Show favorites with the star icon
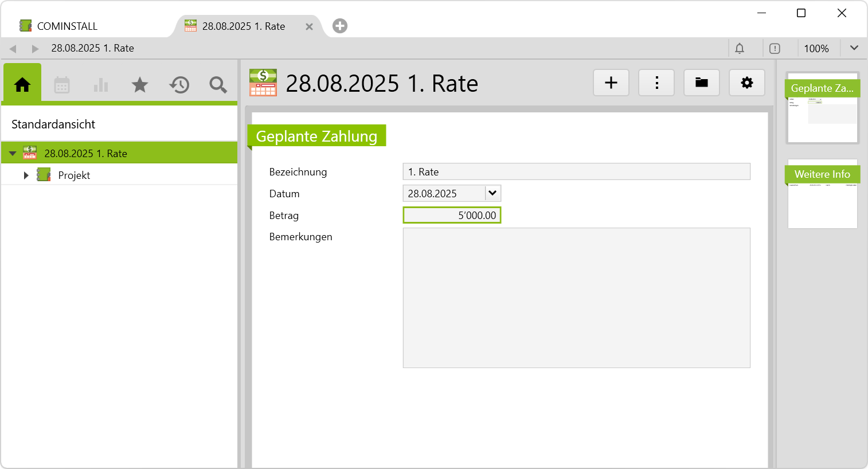This screenshot has height=469, width=868. tap(140, 85)
